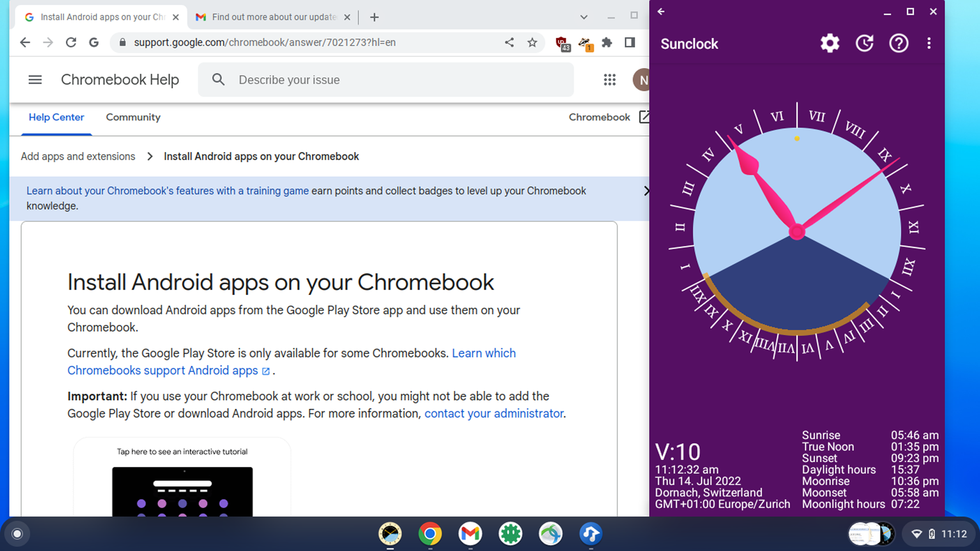Open Learn which Chromebooks support Android link
This screenshot has width=980, height=551.
291,362
